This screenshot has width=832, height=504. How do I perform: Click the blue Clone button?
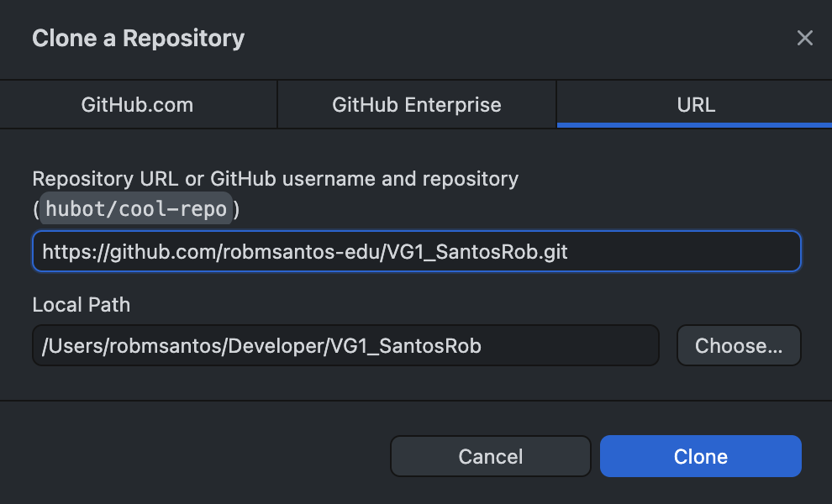coord(701,456)
